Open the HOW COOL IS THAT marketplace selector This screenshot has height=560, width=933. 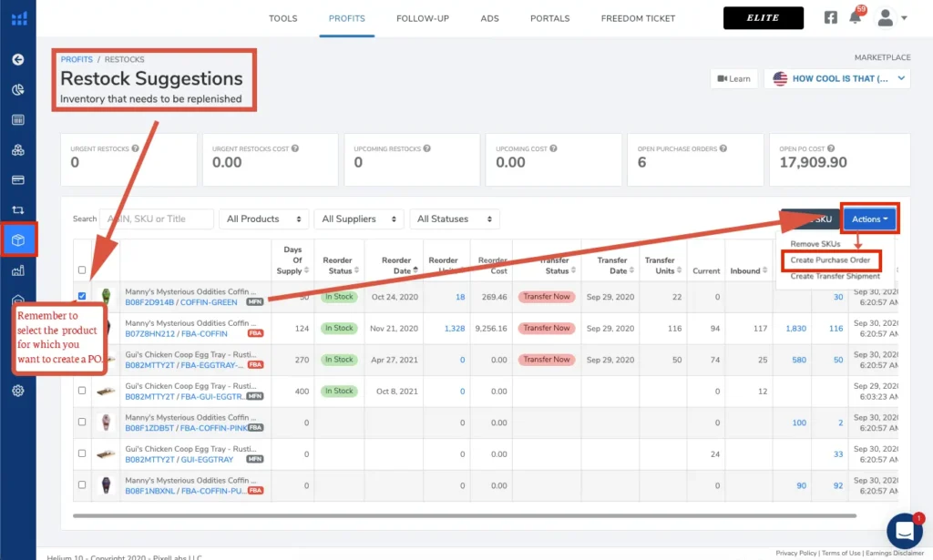pyautogui.click(x=837, y=78)
